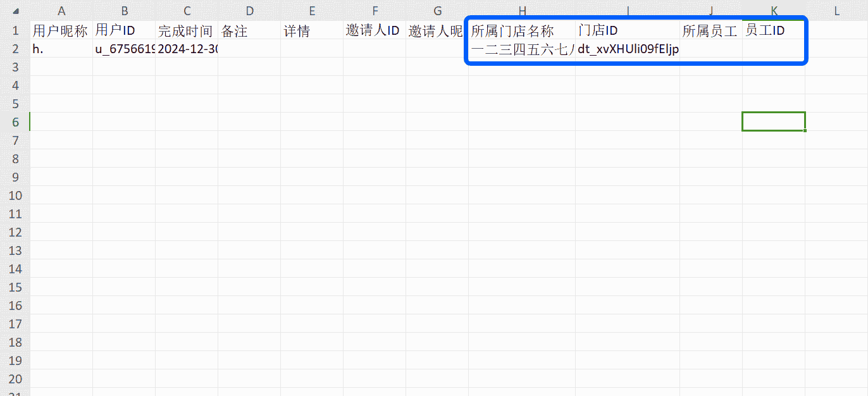Select the 员工ID header cell
Viewport: 868px width, 396px height.
pyautogui.click(x=774, y=30)
